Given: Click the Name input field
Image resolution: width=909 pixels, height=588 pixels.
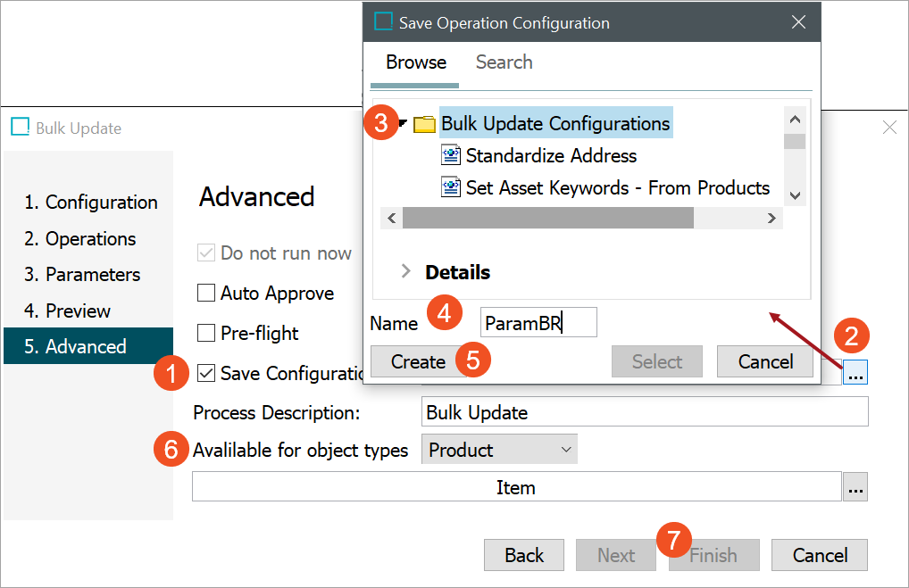Looking at the screenshot, I should pos(538,322).
